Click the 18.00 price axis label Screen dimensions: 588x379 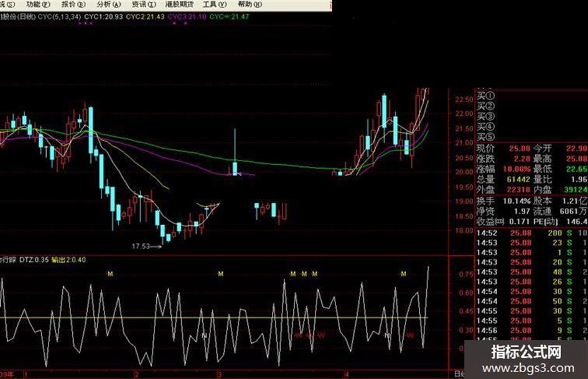464,230
